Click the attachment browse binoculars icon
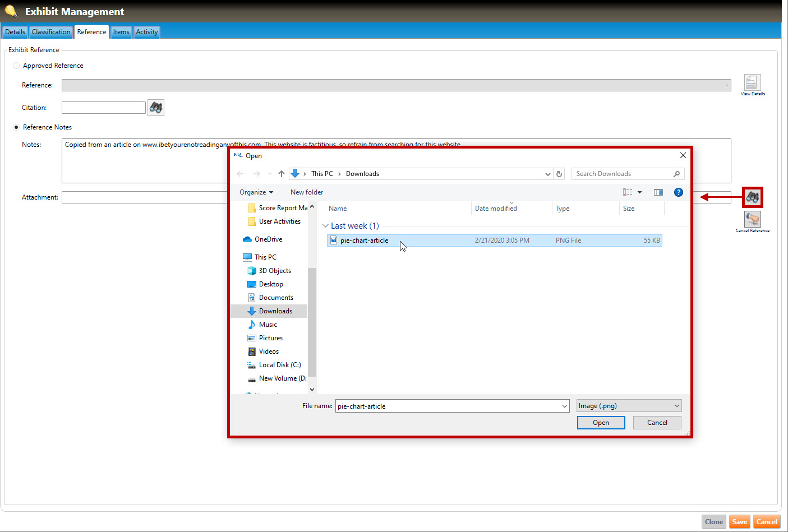This screenshot has height=532, width=788. coord(752,197)
